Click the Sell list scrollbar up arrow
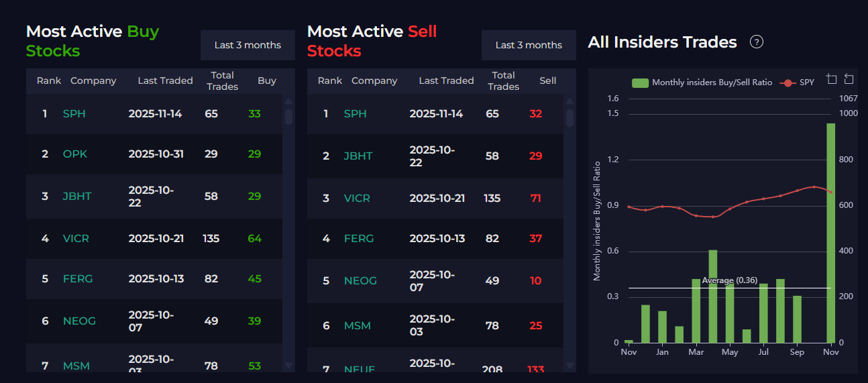 click(570, 102)
